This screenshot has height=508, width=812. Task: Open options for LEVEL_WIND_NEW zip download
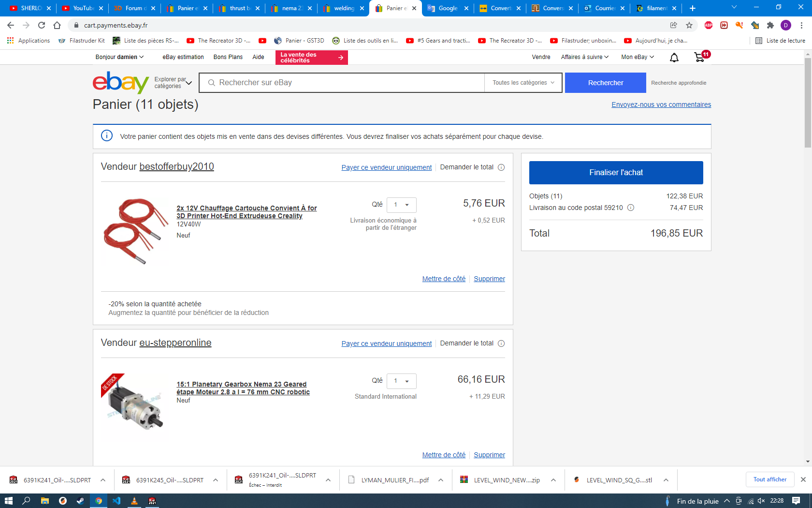553,480
